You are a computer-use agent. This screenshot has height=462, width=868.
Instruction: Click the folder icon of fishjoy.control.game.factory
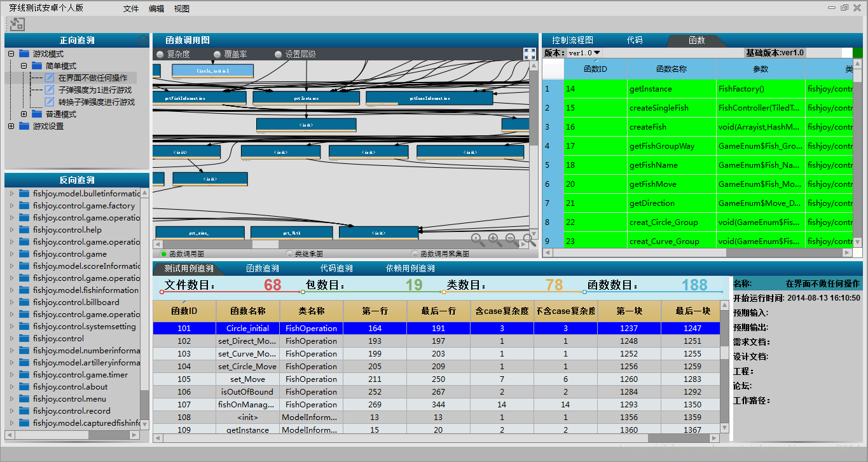[x=25, y=206]
